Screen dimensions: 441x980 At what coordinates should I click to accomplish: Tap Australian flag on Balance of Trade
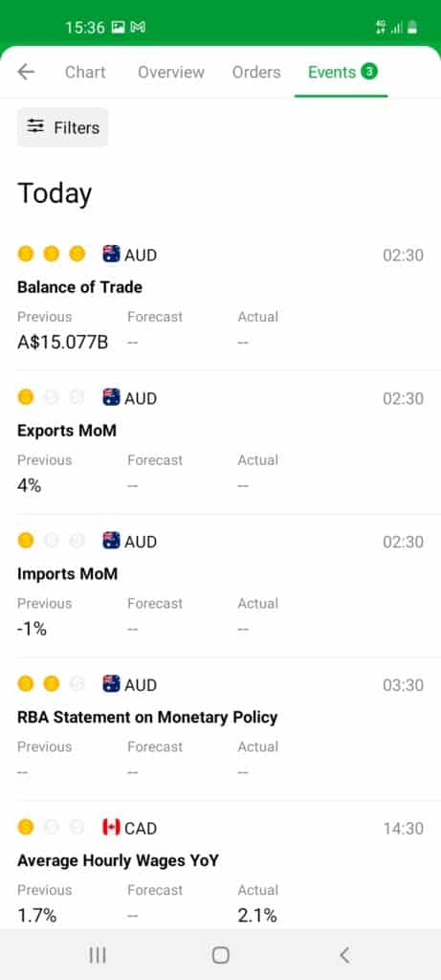point(111,255)
